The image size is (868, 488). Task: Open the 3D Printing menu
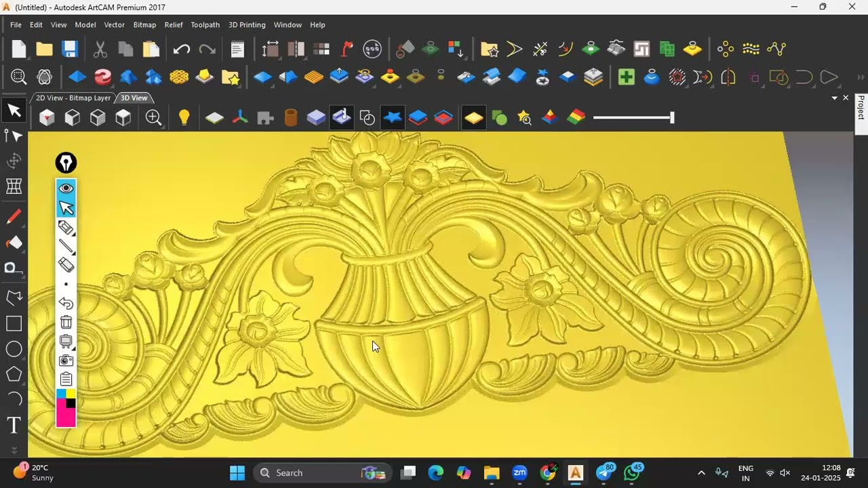(247, 24)
